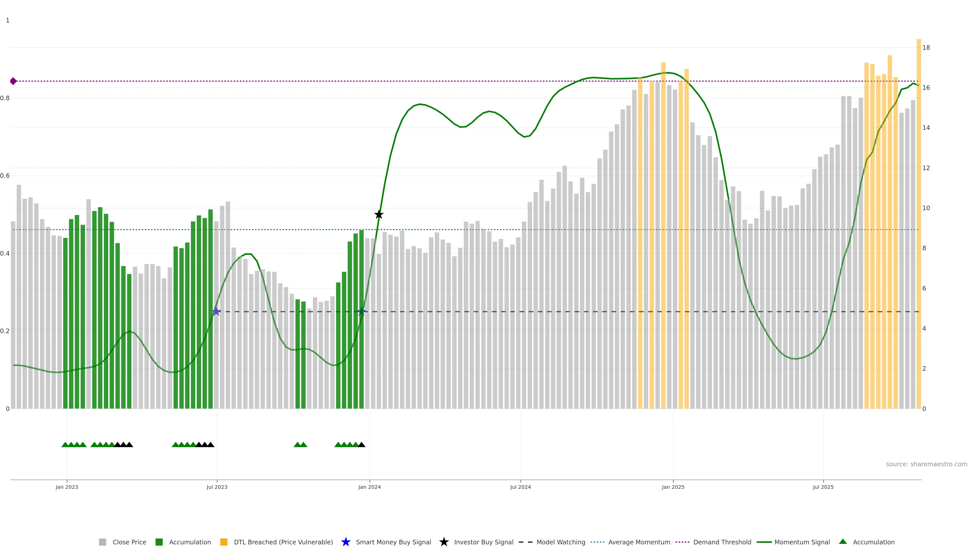Click the Jul 2024 axis label

[x=520, y=487]
